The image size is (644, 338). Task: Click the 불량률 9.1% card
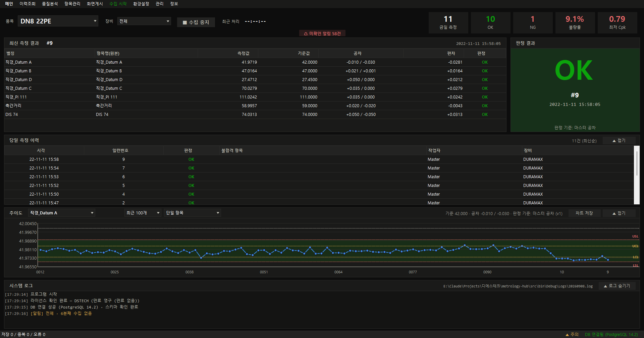tap(575, 23)
